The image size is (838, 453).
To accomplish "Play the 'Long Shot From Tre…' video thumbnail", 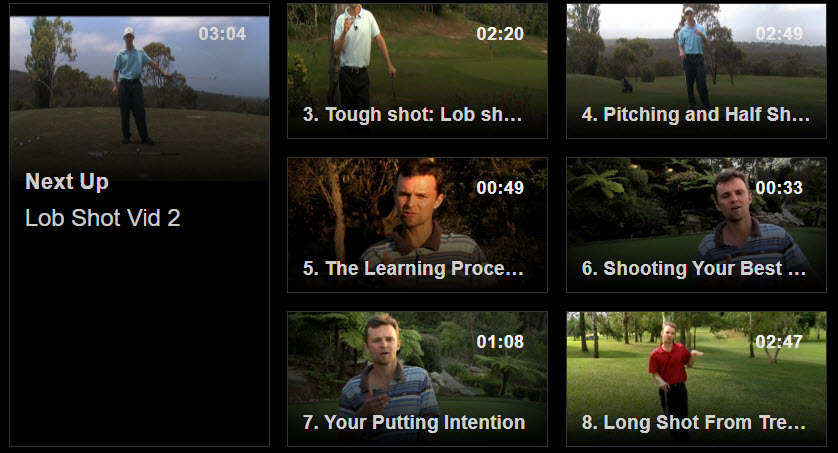I will [x=696, y=368].
